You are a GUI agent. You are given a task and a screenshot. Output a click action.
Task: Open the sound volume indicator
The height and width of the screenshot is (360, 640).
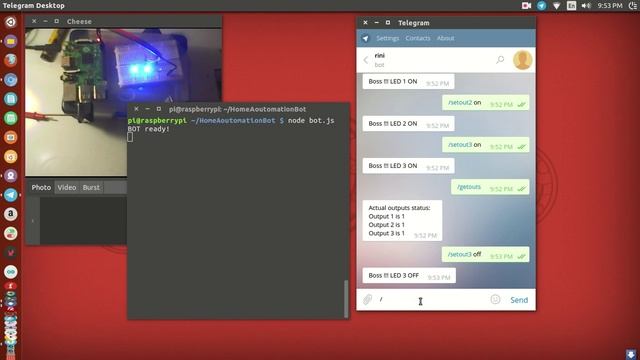(586, 6)
